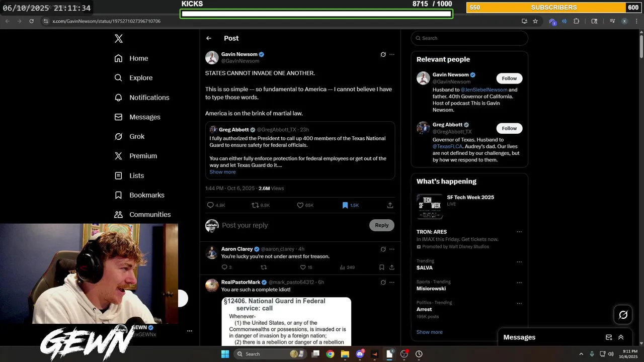The width and height of the screenshot is (644, 362).
Task: View stats on Aaron Clarey's reply (249)
Action: (x=347, y=267)
